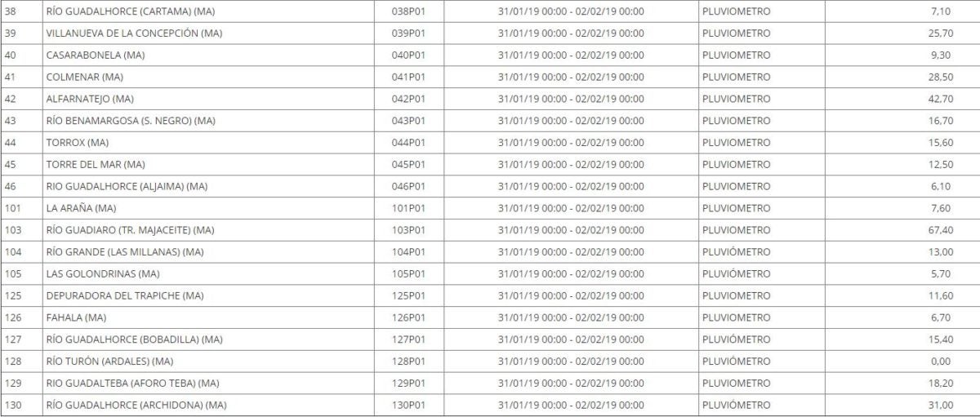The width and height of the screenshot is (980, 417).
Task: Click the rainfall value 0,00
Action: click(941, 361)
